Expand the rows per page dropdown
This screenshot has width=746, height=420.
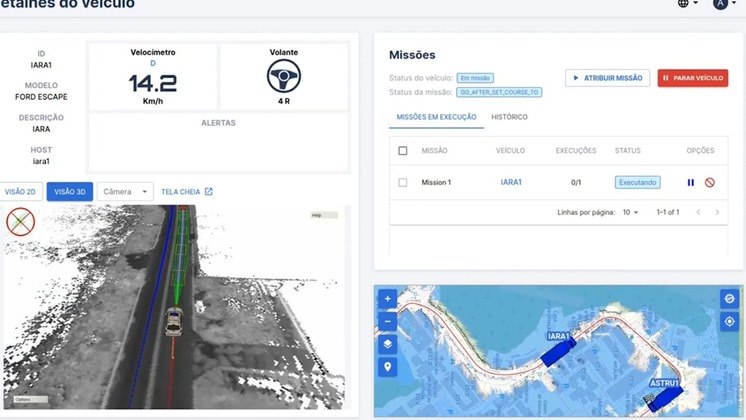pos(630,212)
